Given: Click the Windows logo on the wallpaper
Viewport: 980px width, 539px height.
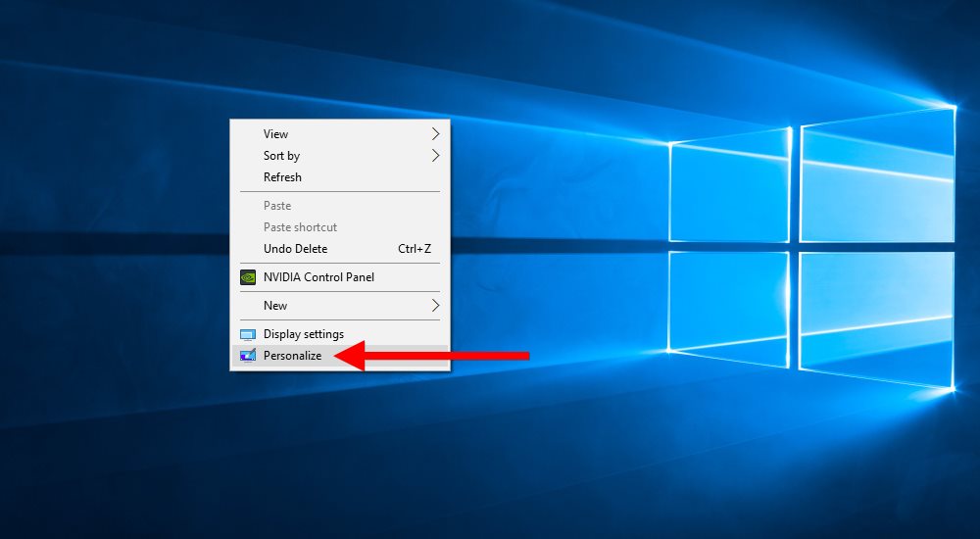Looking at the screenshot, I should pyautogui.click(x=811, y=249).
